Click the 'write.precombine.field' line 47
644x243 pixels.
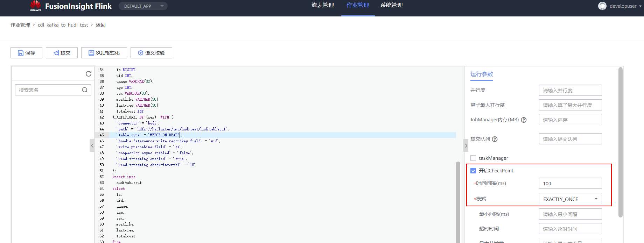149,147
